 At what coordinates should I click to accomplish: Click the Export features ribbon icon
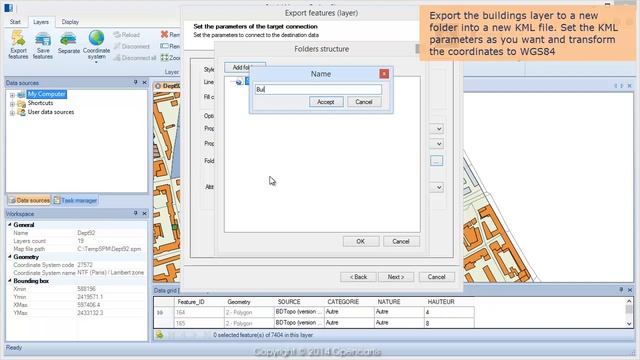(x=18, y=45)
